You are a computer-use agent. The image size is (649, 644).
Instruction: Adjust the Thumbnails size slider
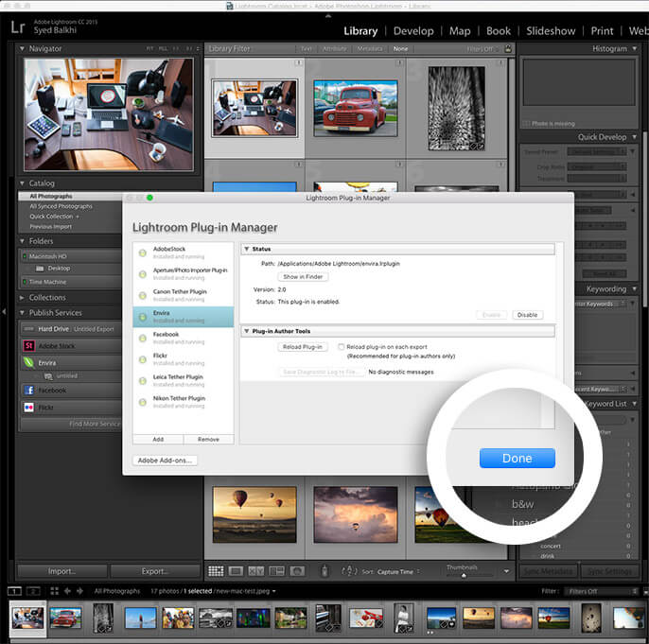tap(464, 575)
